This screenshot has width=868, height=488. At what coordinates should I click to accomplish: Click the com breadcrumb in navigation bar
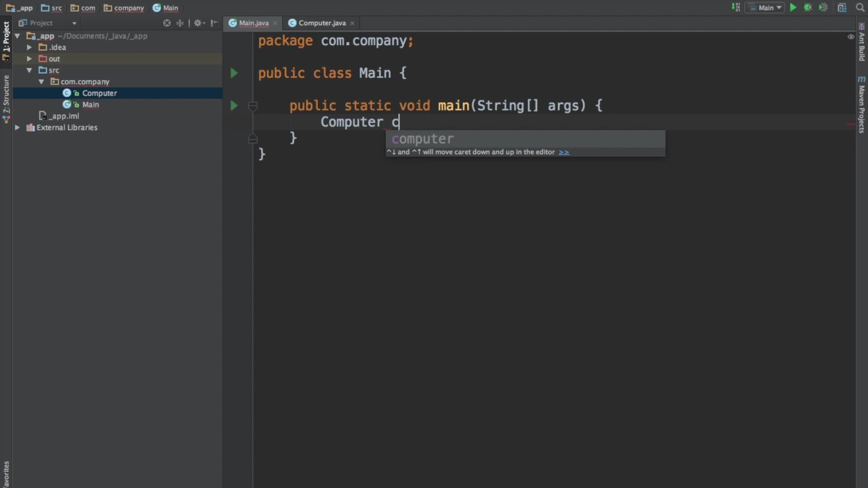83,8
